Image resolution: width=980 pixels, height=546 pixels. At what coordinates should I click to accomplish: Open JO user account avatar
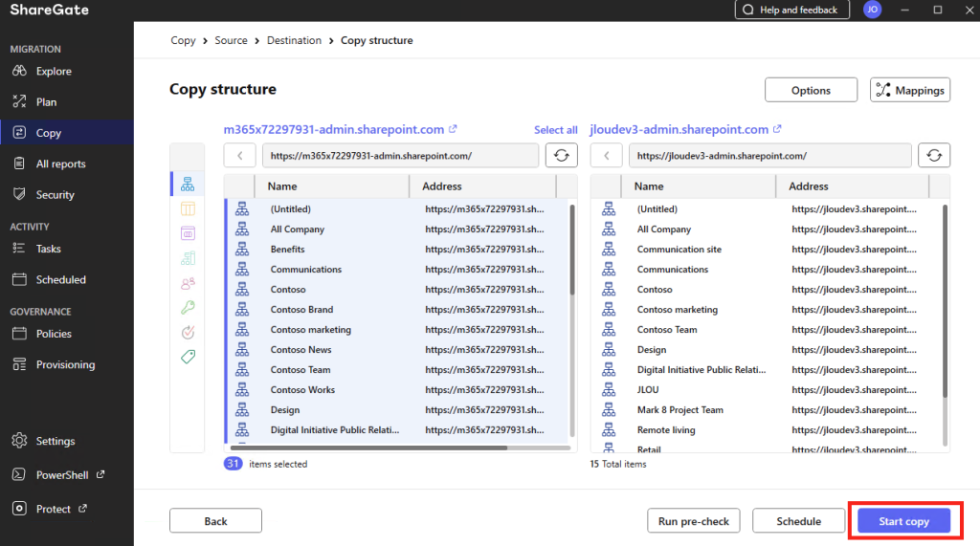(x=872, y=10)
